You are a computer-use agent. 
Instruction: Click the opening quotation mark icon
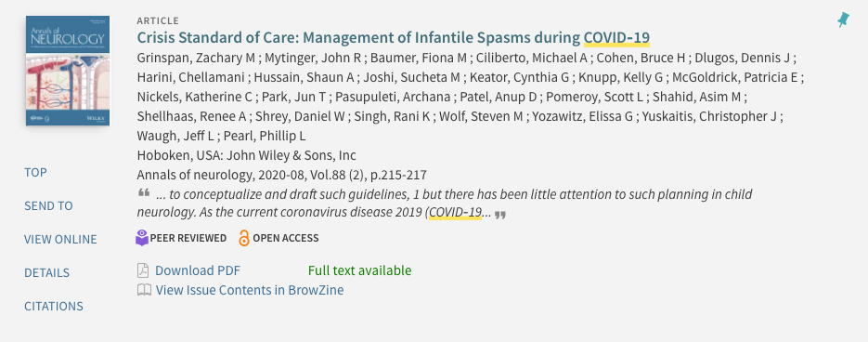point(144,193)
